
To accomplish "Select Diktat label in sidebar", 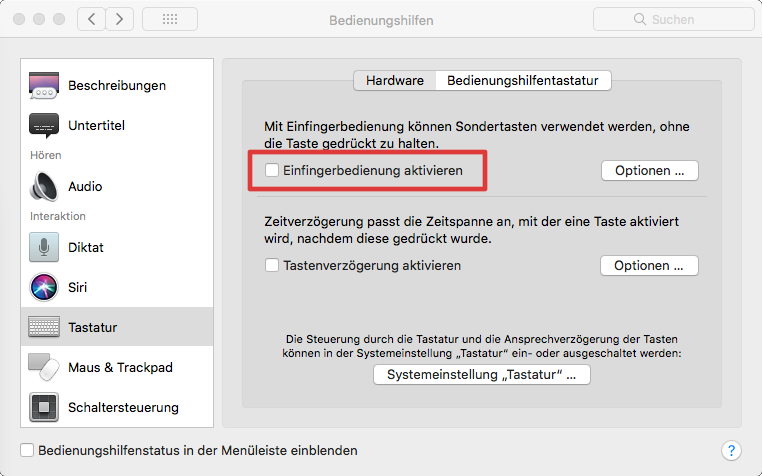I will pyautogui.click(x=86, y=247).
